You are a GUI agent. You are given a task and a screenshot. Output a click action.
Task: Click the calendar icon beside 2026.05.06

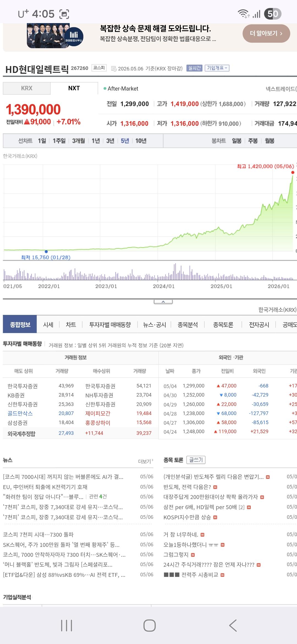click(x=114, y=69)
